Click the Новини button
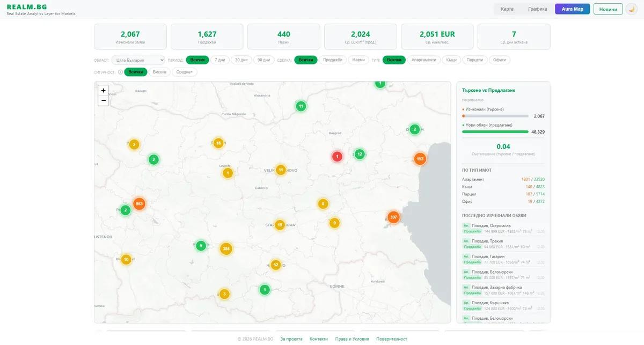 tap(608, 9)
